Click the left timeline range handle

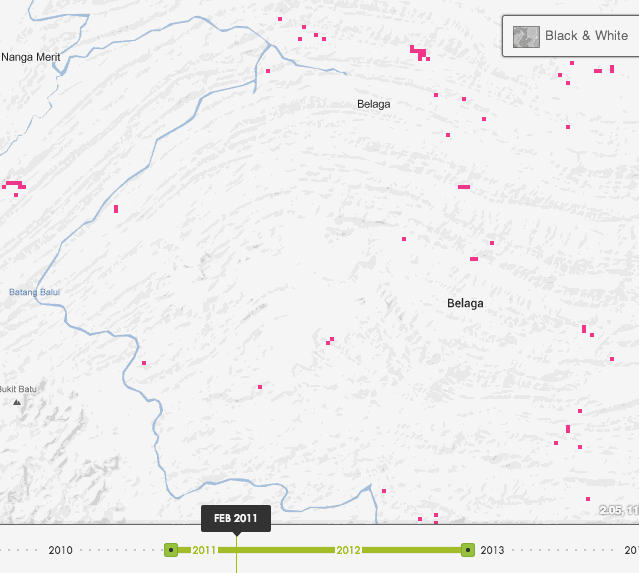(x=171, y=549)
